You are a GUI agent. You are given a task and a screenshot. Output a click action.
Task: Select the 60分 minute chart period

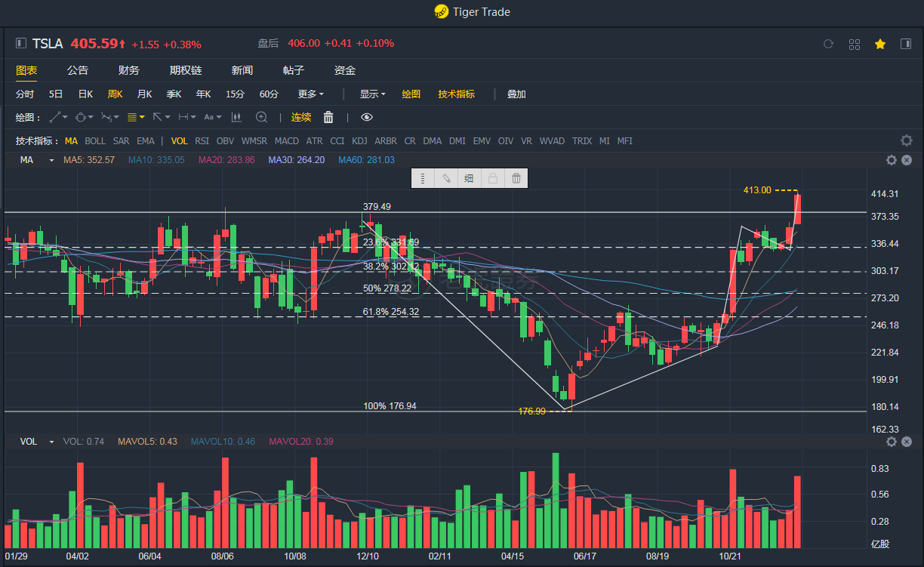click(x=269, y=94)
